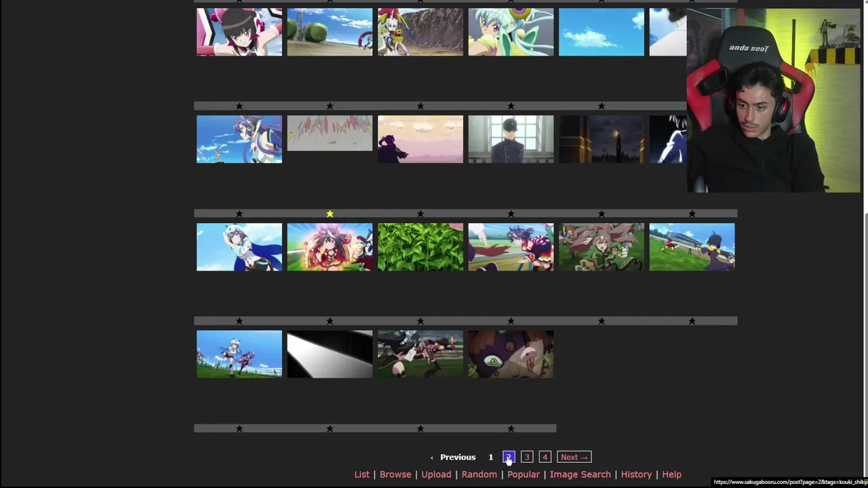The height and width of the screenshot is (488, 868).
Task: Click star below the dark night scene thumbnail
Action: click(x=601, y=214)
